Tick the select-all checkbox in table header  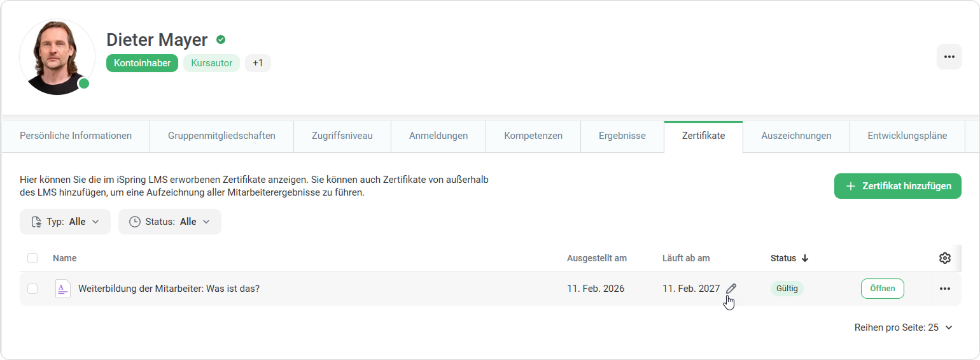32,258
